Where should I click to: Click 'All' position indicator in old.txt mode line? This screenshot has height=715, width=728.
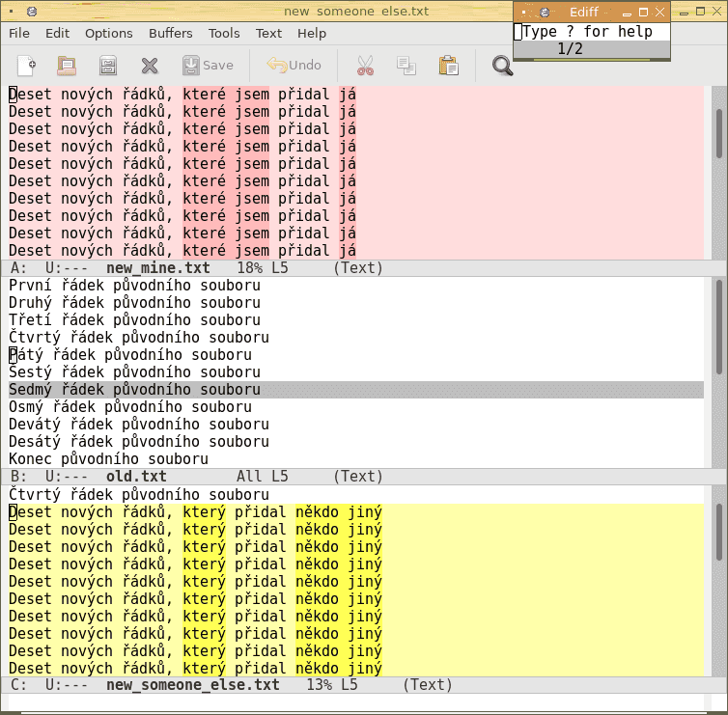click(x=249, y=477)
